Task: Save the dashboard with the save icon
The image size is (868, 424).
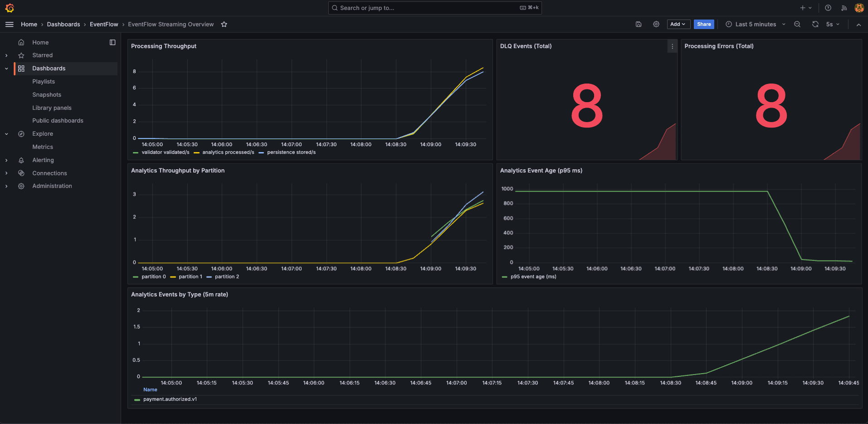Action: (639, 25)
